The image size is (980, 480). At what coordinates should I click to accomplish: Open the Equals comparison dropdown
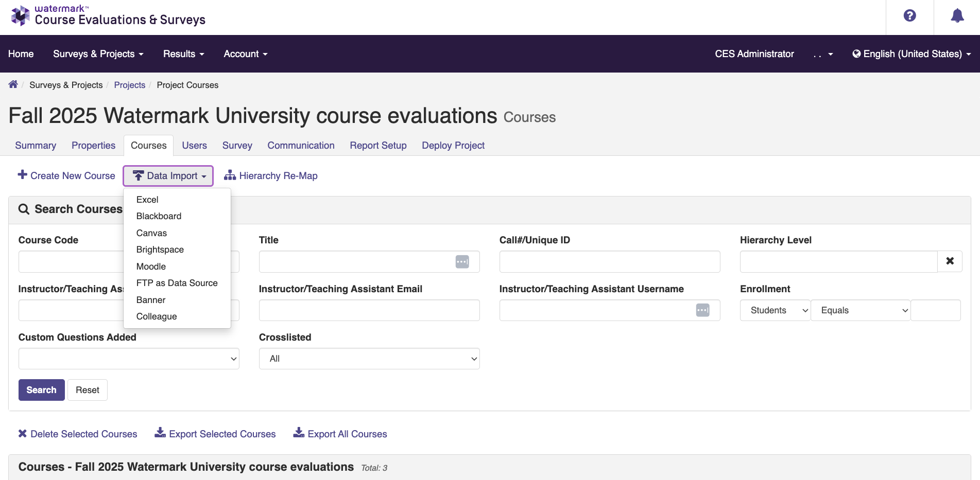[860, 310]
